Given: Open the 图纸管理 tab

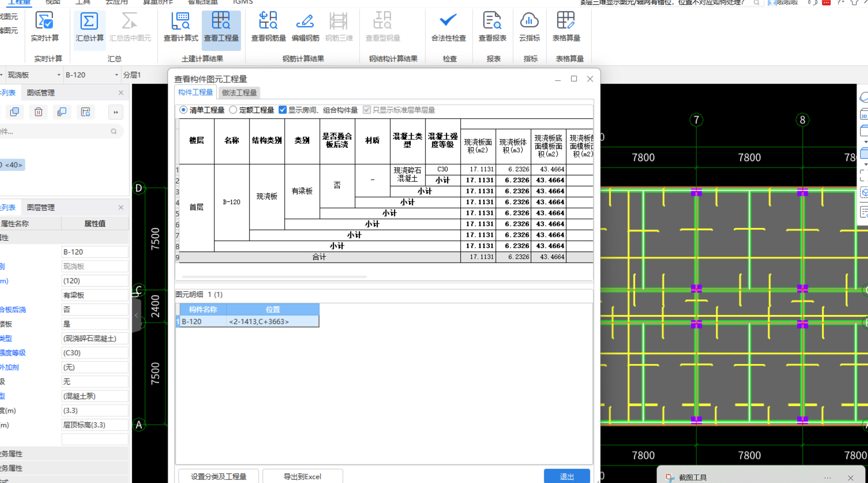Looking at the screenshot, I should point(41,93).
